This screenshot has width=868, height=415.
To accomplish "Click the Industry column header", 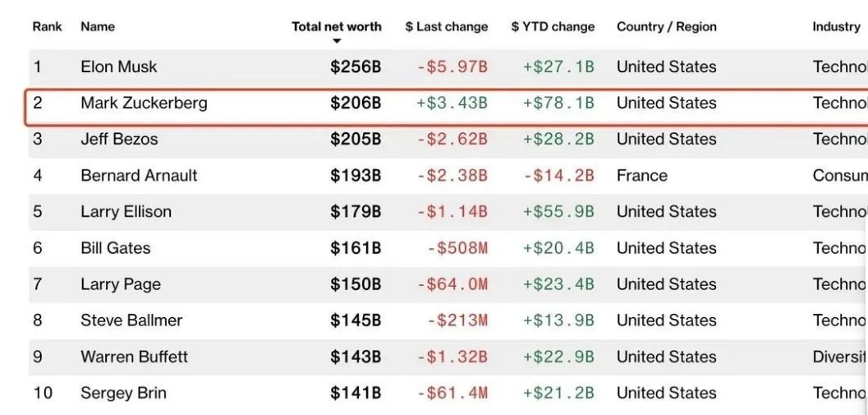I will (836, 26).
